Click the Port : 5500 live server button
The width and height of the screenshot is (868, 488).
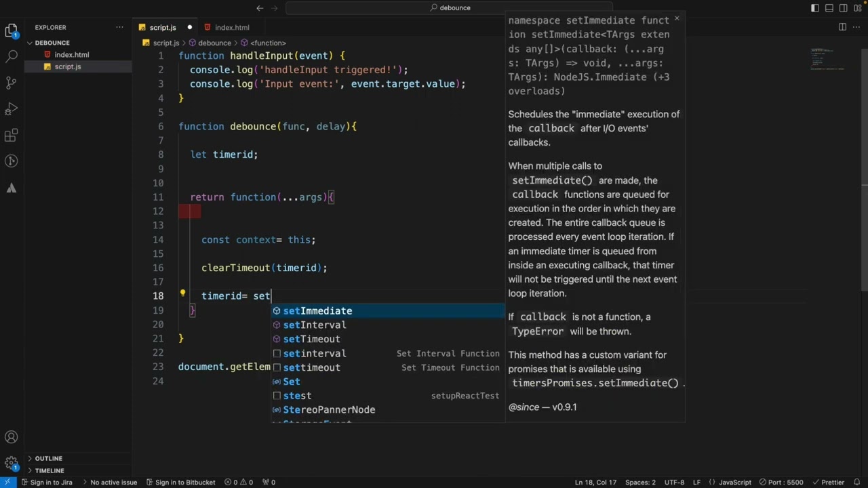pos(782,482)
